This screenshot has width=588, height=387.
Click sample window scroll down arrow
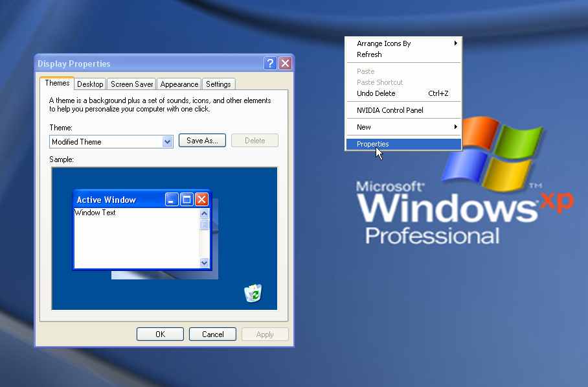tap(205, 263)
